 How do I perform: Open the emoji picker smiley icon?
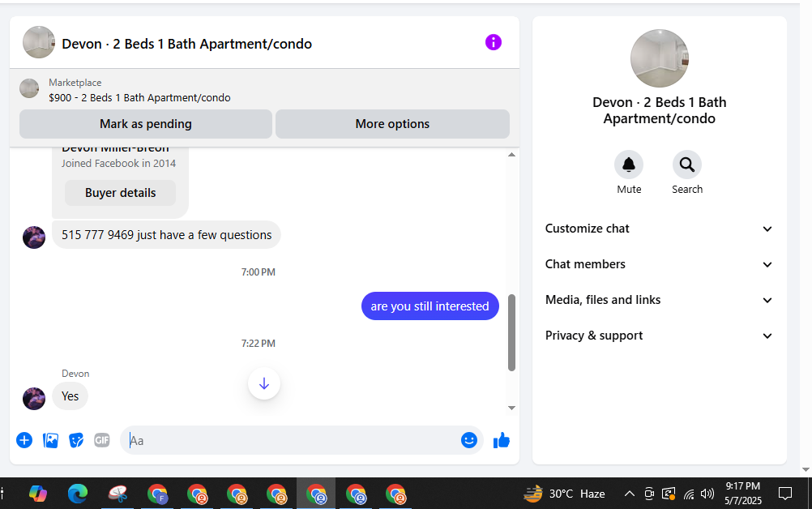[x=468, y=440]
